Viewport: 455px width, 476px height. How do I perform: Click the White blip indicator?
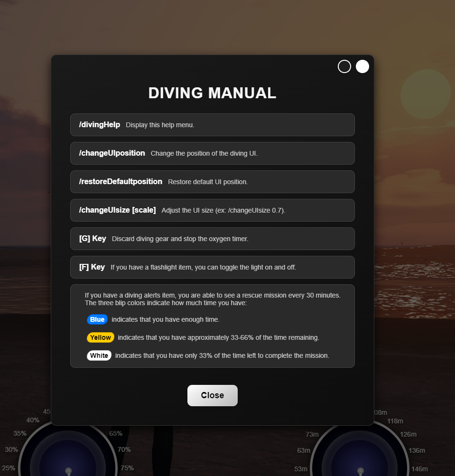(99, 355)
